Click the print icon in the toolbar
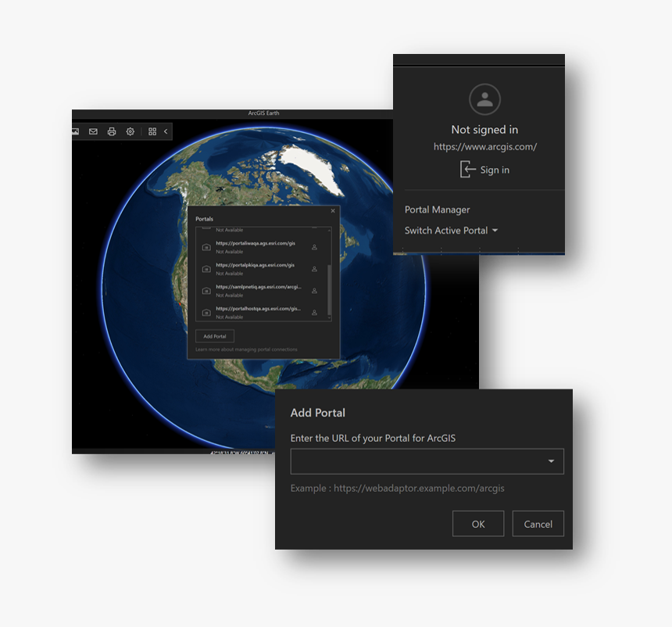Viewport: 672px width, 627px height. coord(112,131)
